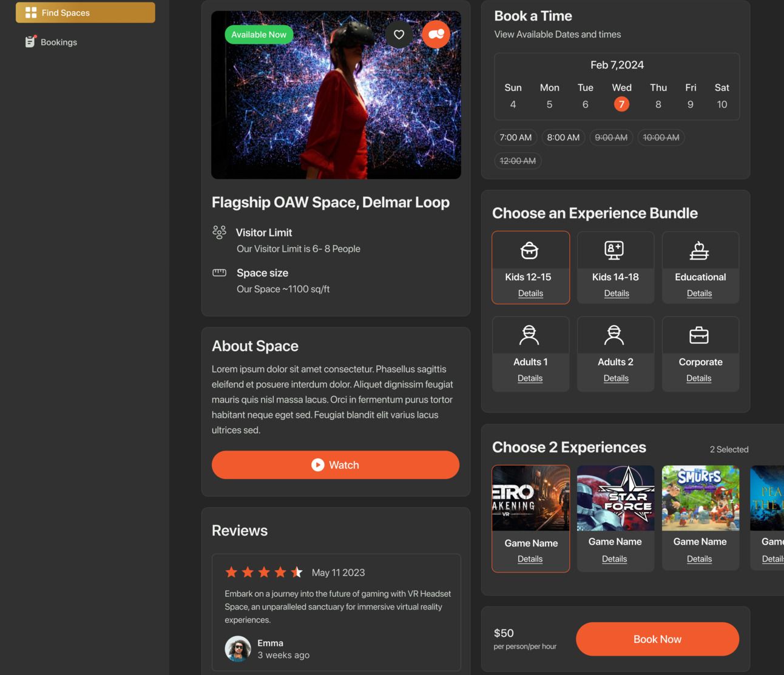The image size is (784, 675).
Task: Click the Find Spaces grid icon
Action: coord(31,12)
